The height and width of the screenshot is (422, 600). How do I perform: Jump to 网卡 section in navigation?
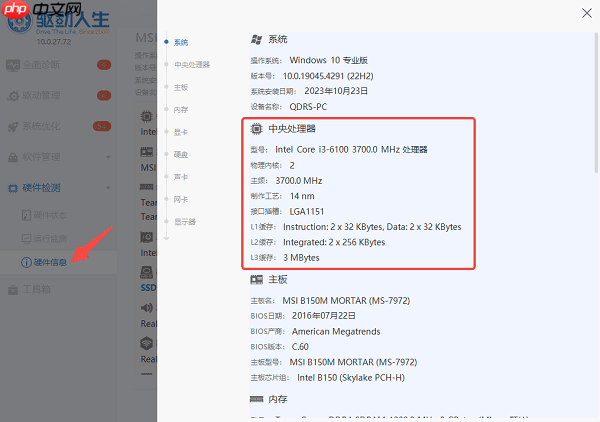click(181, 199)
